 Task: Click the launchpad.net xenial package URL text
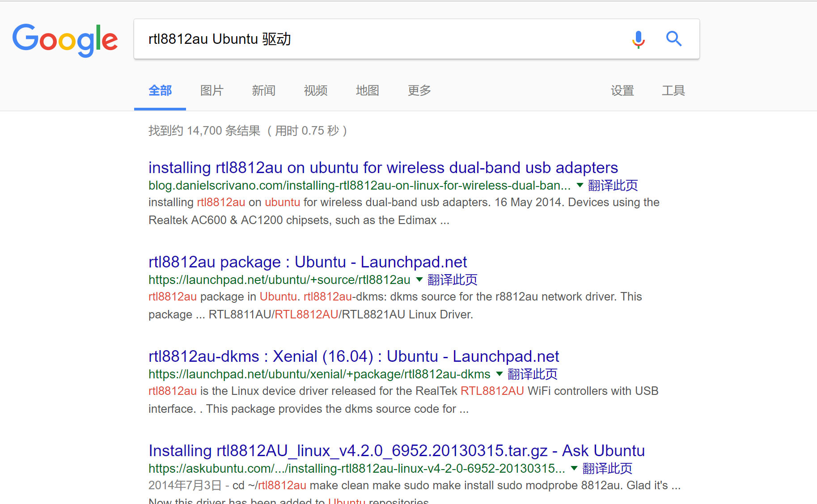tap(319, 374)
